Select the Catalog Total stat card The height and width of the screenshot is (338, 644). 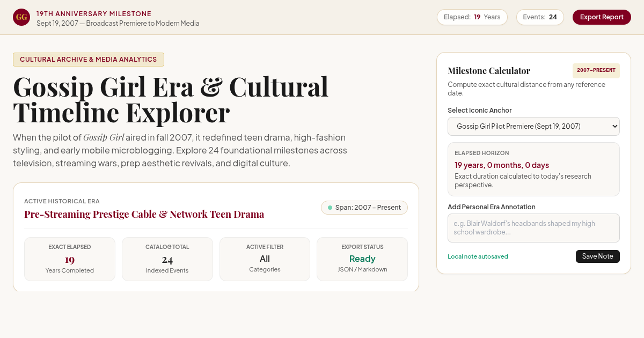(x=167, y=259)
